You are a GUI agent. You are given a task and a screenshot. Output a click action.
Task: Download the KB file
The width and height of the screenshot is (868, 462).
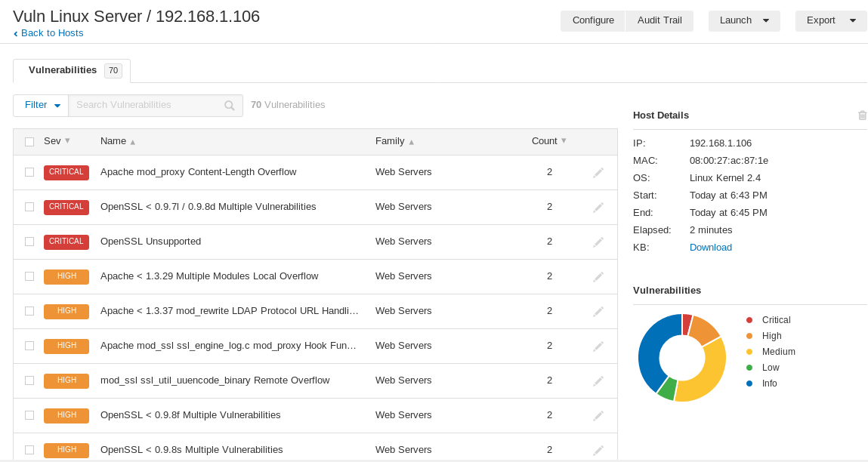pos(710,248)
